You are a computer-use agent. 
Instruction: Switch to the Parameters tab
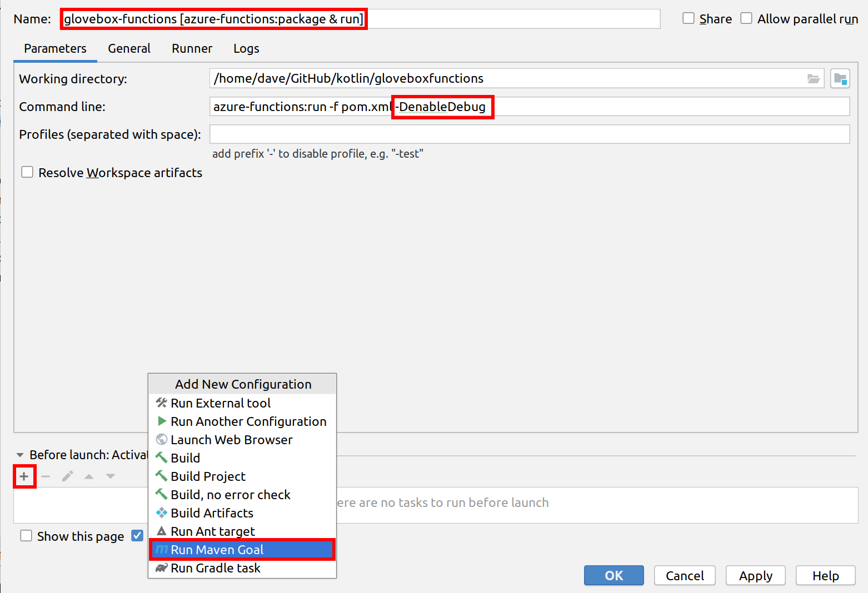[x=55, y=49]
